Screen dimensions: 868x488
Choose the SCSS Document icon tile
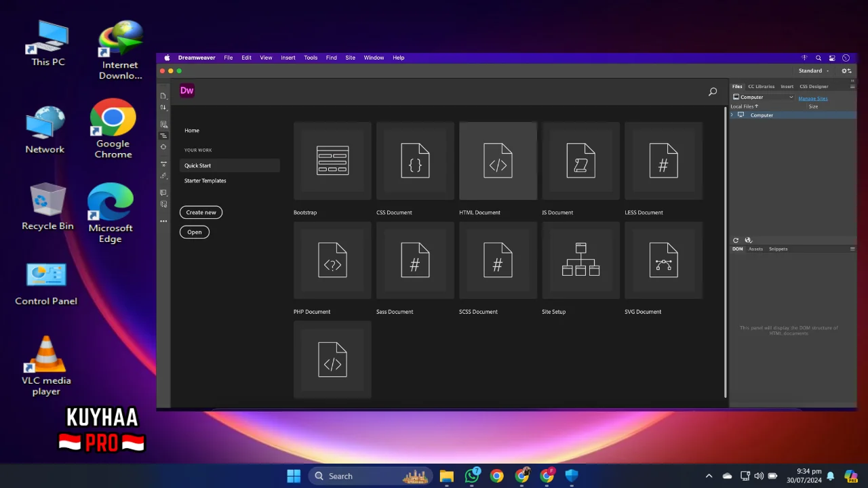click(x=498, y=260)
